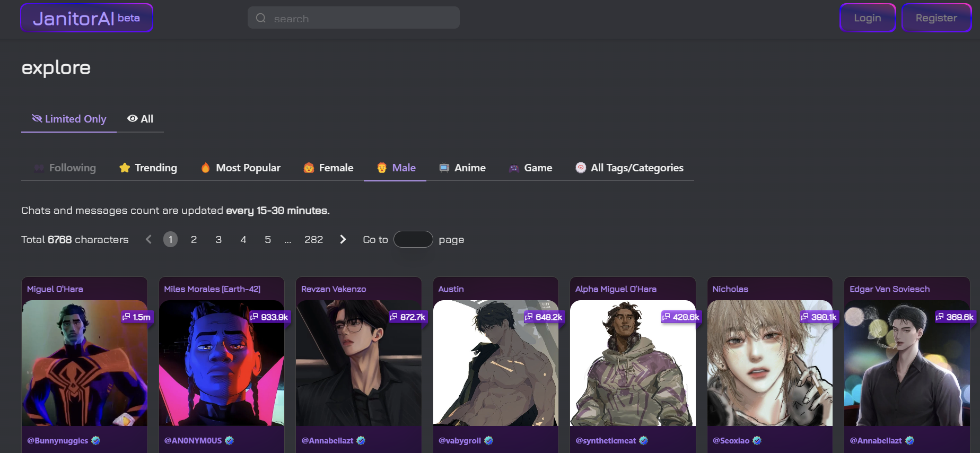
Task: Open Revzan Vakenzo character title
Action: pos(334,289)
